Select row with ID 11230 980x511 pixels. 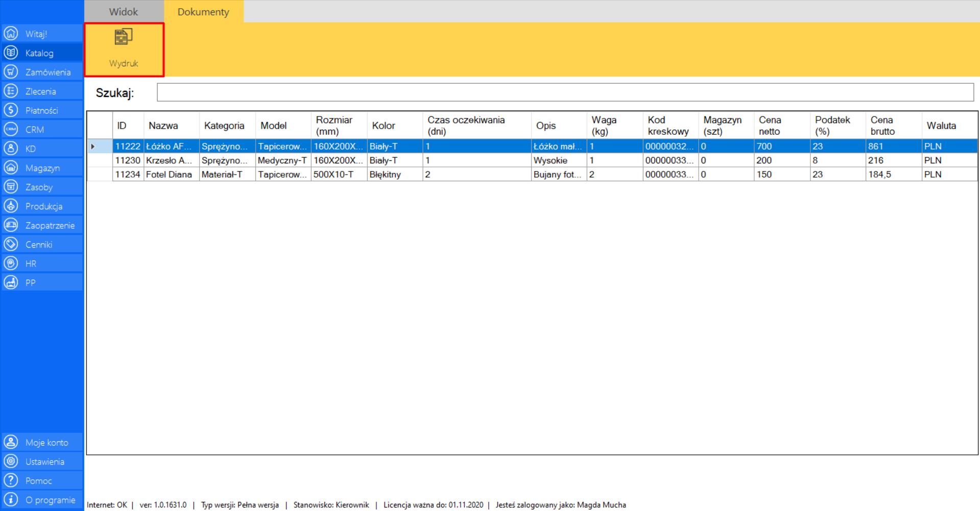(127, 160)
